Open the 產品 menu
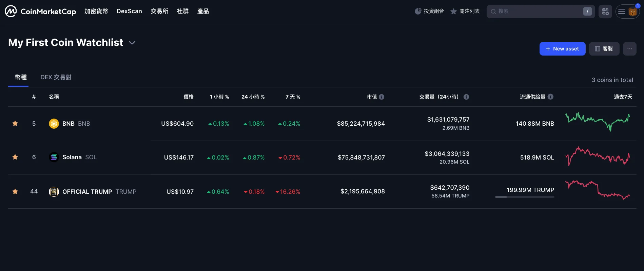644x271 pixels. pyautogui.click(x=203, y=11)
